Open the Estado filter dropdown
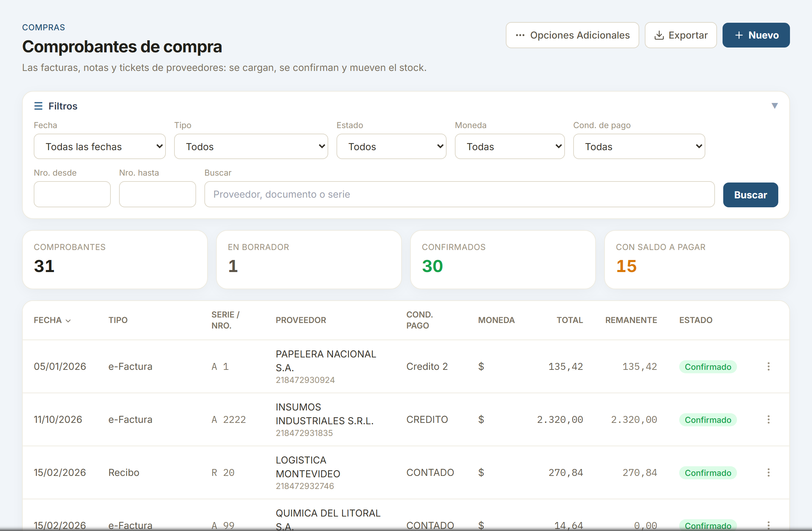Viewport: 812px width, 531px height. click(391, 146)
